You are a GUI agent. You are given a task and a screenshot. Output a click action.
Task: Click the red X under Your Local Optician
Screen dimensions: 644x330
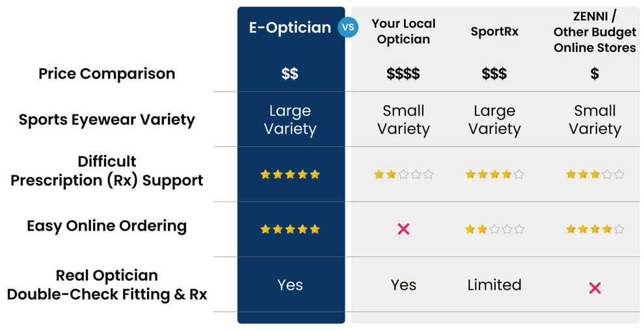(x=403, y=229)
